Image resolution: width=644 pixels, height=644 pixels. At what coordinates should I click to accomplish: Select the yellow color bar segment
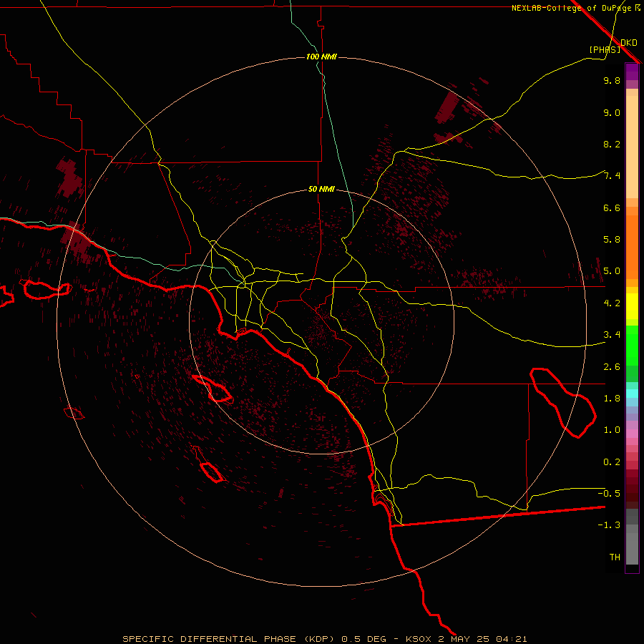632,306
